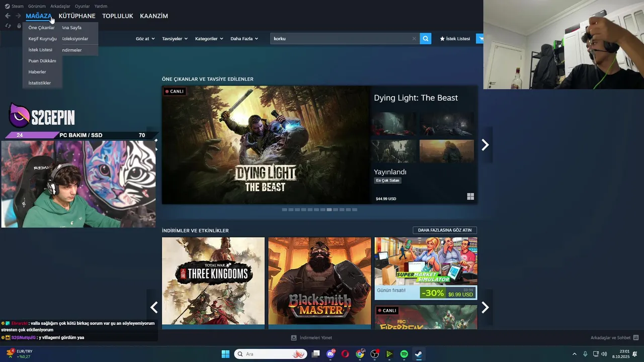Image resolution: width=644 pixels, height=362 pixels.
Task: Click the Steam forward navigation arrow
Action: click(x=18, y=16)
